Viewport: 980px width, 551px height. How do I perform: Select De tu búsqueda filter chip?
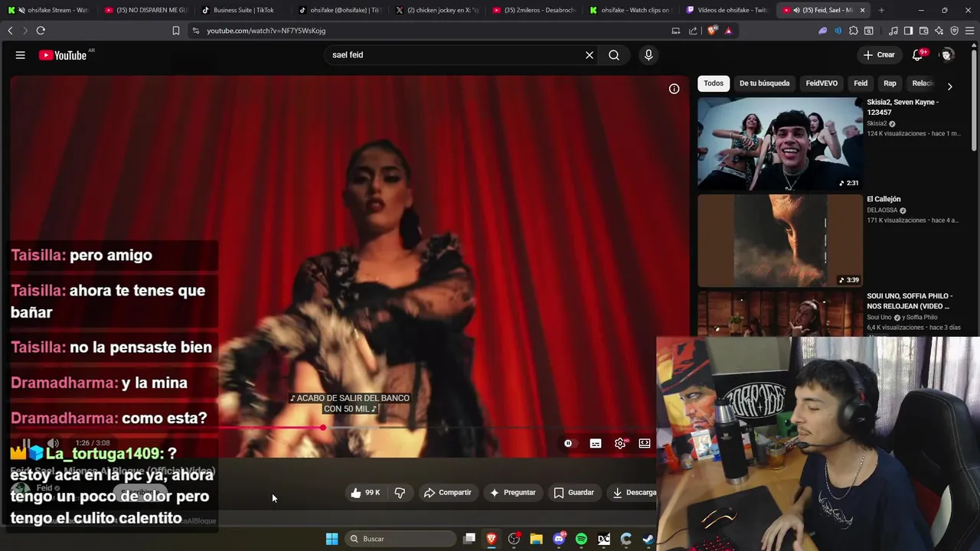pyautogui.click(x=764, y=83)
